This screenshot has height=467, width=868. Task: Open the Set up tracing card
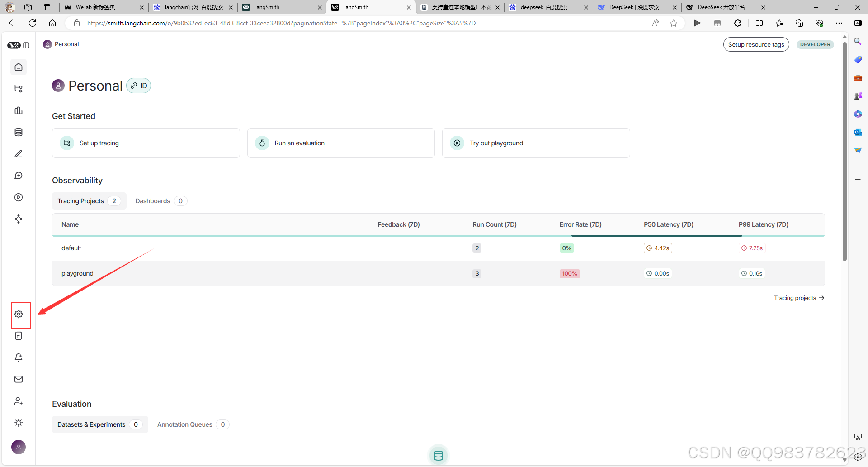pyautogui.click(x=146, y=143)
